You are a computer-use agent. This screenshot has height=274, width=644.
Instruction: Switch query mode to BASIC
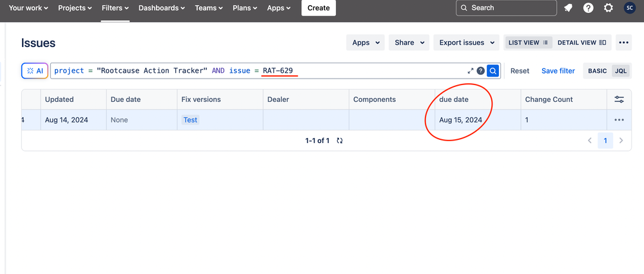[597, 71]
